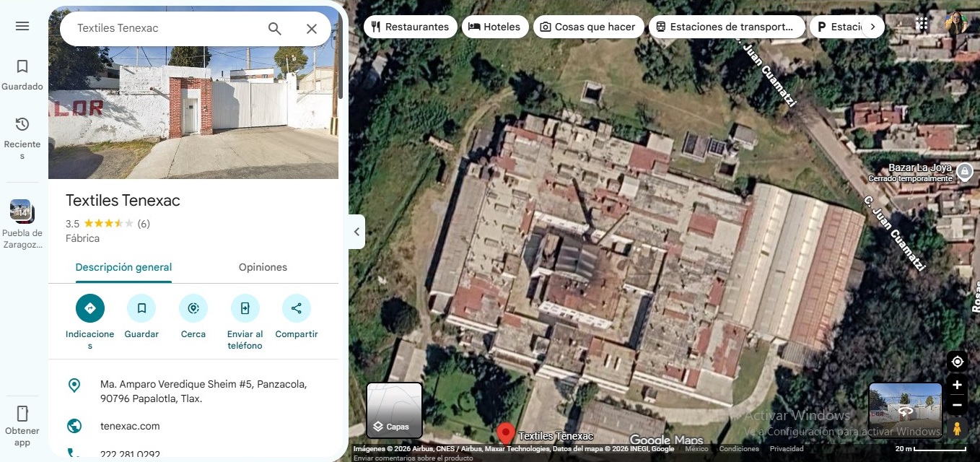Viewport: 980px width, 462px height.
Task: Share place with Compartir icon
Action: [x=297, y=308]
